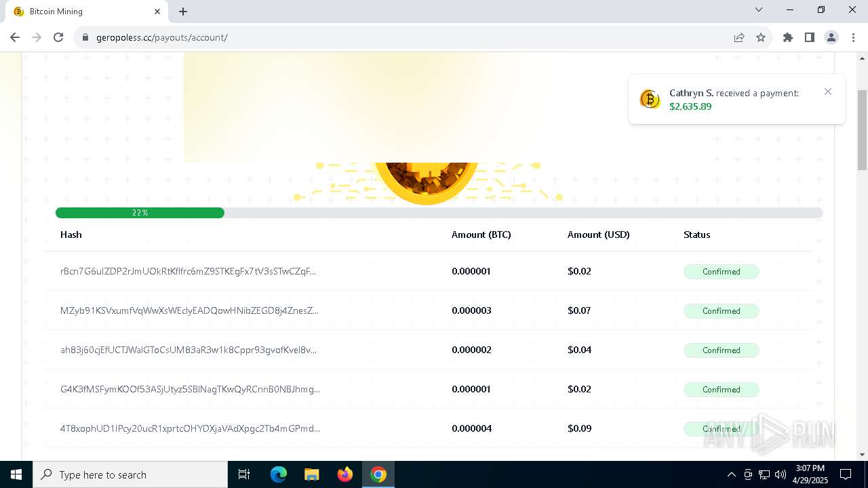Image resolution: width=868 pixels, height=488 pixels.
Task: Select hash starting with 4T8xophUD1IPcy20
Action: click(x=190, y=428)
